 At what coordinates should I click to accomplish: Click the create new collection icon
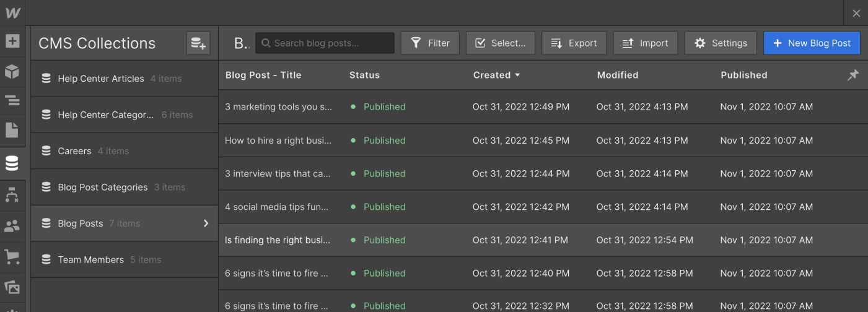[198, 43]
